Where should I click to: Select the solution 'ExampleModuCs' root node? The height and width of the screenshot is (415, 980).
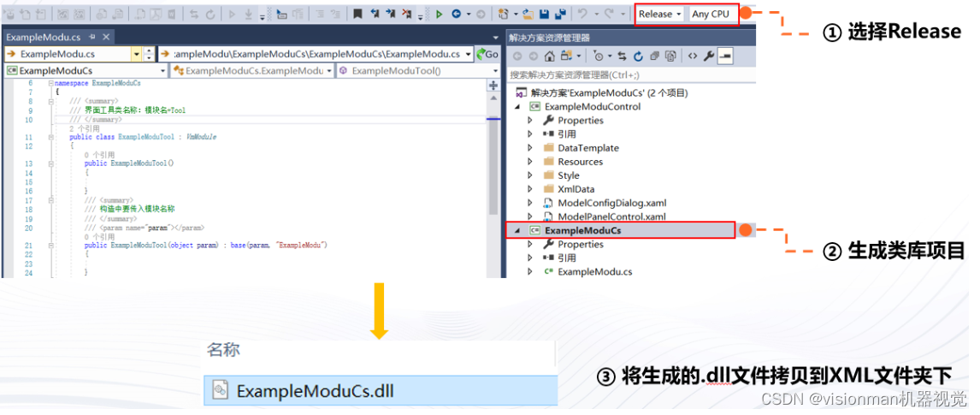pyautogui.click(x=610, y=93)
